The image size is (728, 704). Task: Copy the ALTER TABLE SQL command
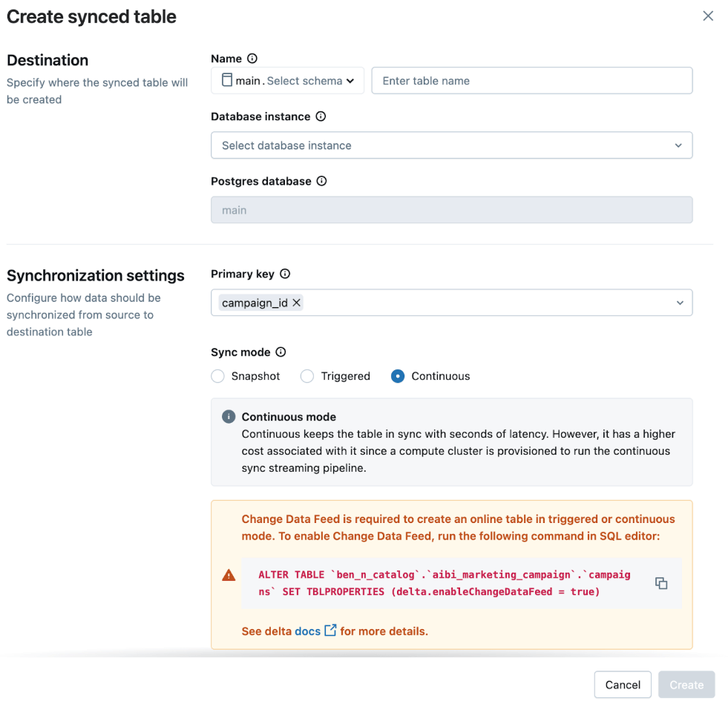click(661, 583)
